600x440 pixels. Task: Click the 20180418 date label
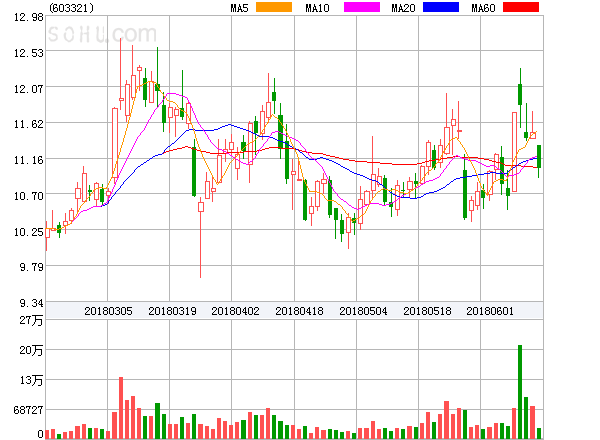pos(299,311)
